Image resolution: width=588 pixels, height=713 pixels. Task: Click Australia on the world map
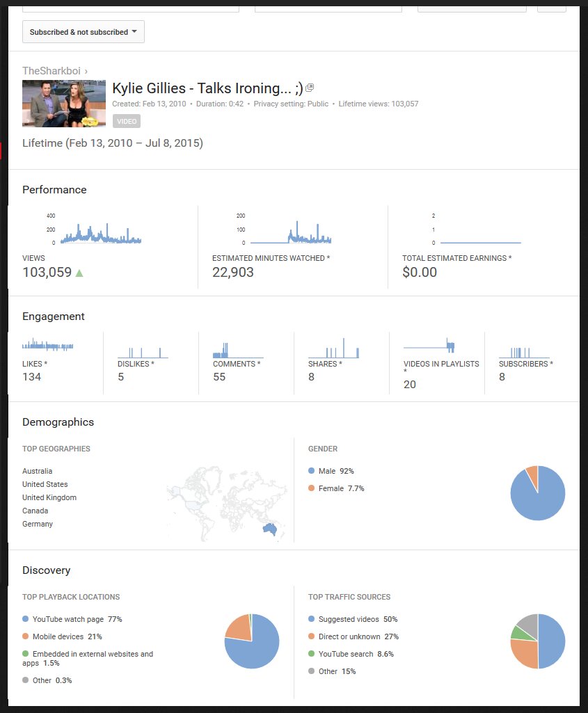pyautogui.click(x=269, y=529)
